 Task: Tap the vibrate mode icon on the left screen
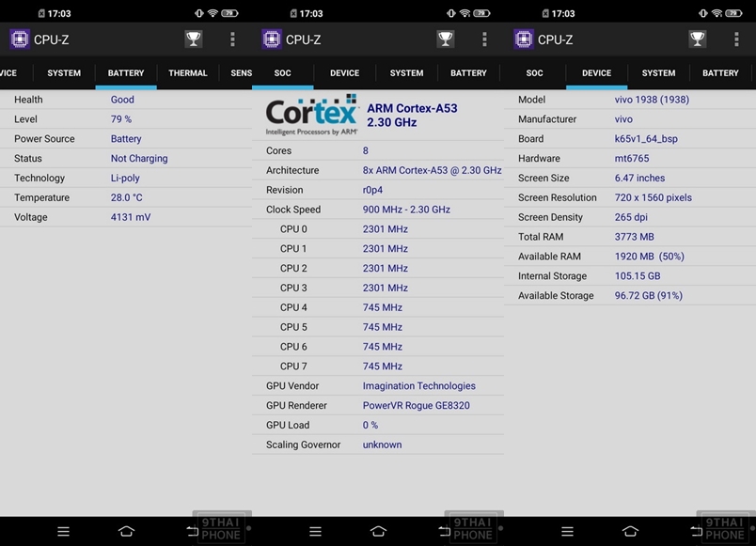click(199, 13)
